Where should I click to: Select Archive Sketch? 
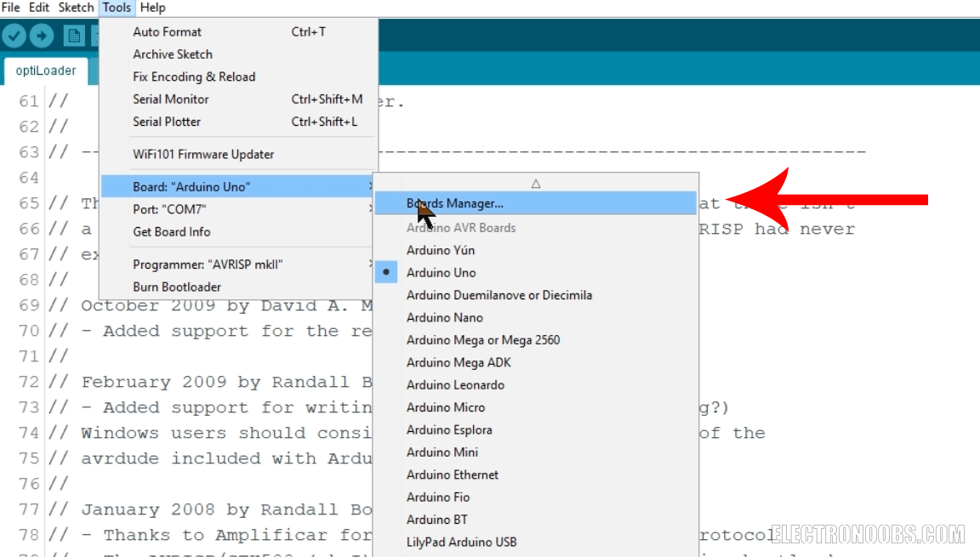(x=239, y=54)
